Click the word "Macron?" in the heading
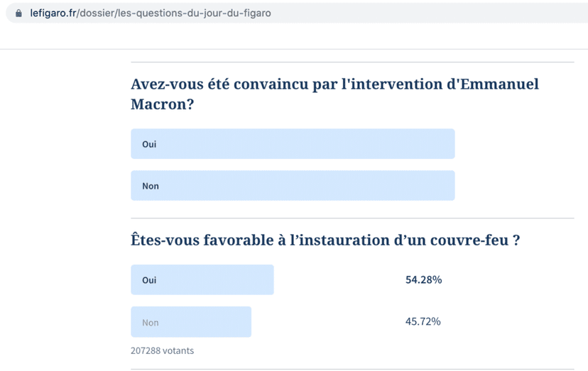 point(163,104)
